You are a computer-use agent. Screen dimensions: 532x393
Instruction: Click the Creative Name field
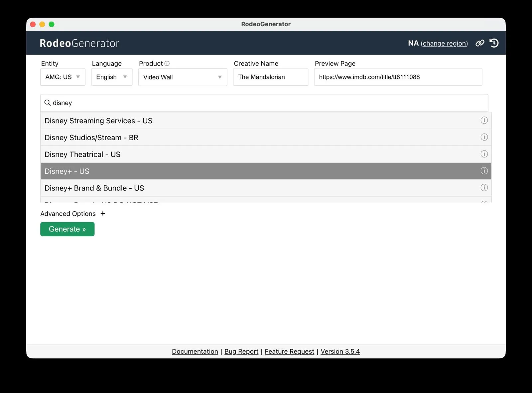[x=271, y=77]
